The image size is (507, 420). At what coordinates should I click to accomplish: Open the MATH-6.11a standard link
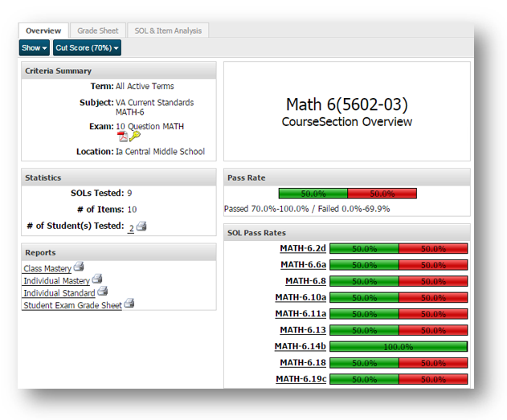coord(301,314)
